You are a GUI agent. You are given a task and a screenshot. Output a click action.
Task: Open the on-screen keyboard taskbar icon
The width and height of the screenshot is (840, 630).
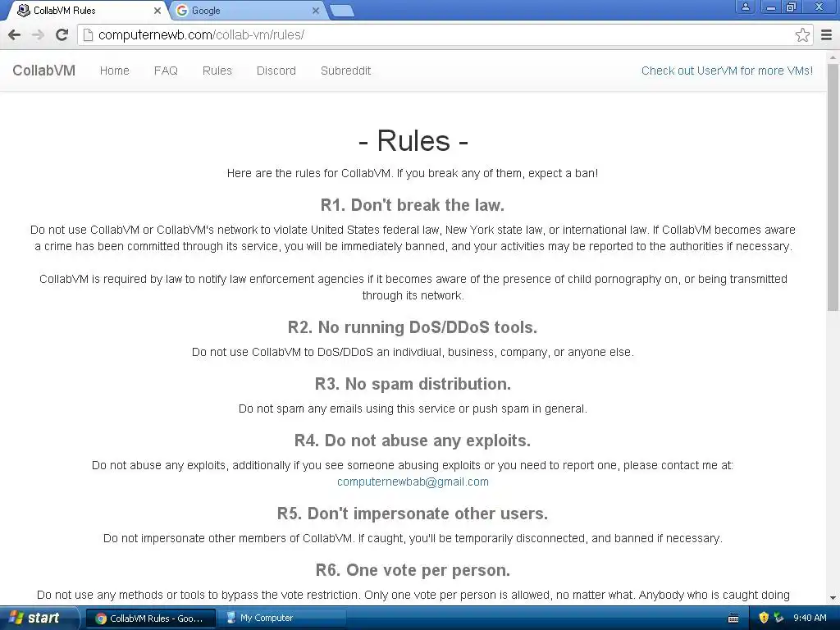click(734, 619)
